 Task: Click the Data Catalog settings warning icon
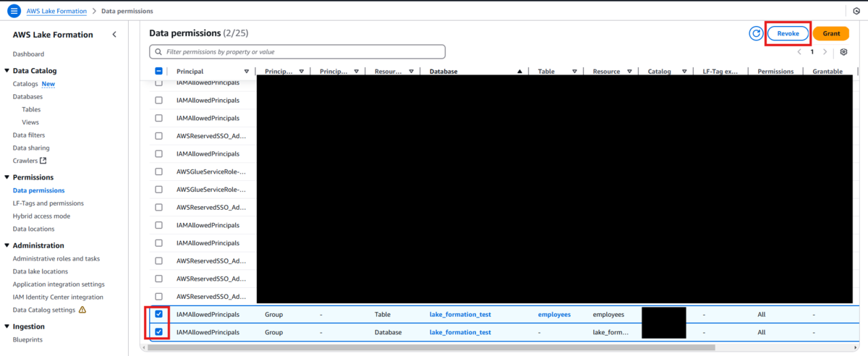click(82, 310)
